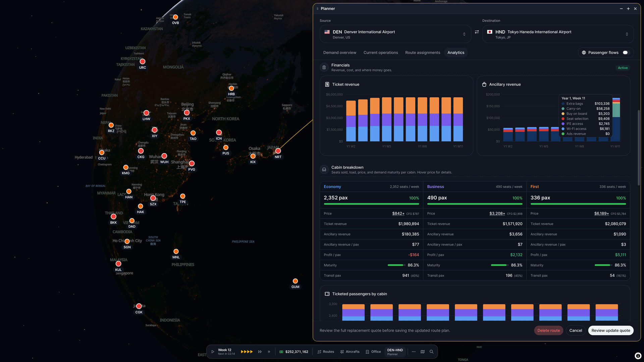The height and width of the screenshot is (362, 644).
Task: Click the Active status badge
Action: coord(623,68)
